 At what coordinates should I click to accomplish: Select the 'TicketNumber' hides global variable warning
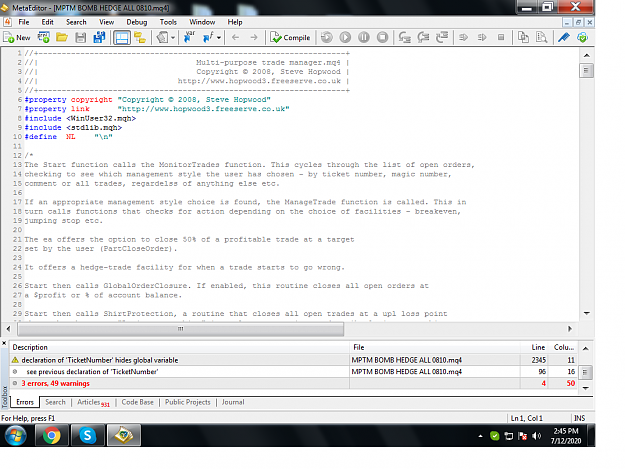(293, 360)
